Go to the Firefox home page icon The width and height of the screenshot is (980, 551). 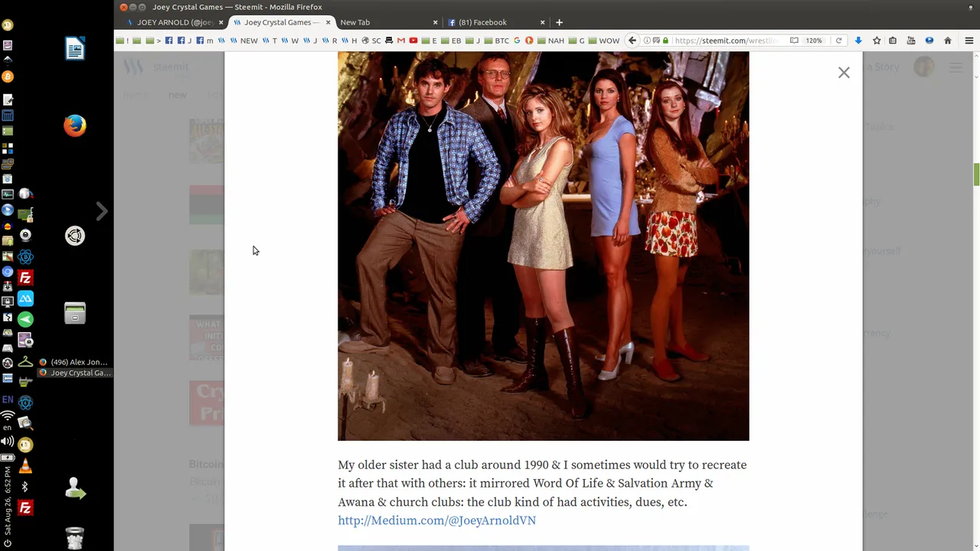[x=948, y=41]
